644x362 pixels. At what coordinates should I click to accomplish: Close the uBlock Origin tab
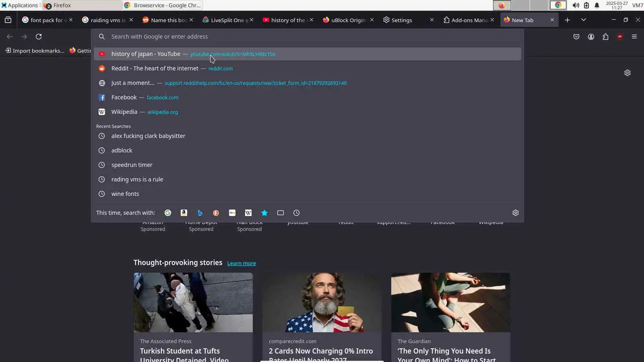coord(372,20)
